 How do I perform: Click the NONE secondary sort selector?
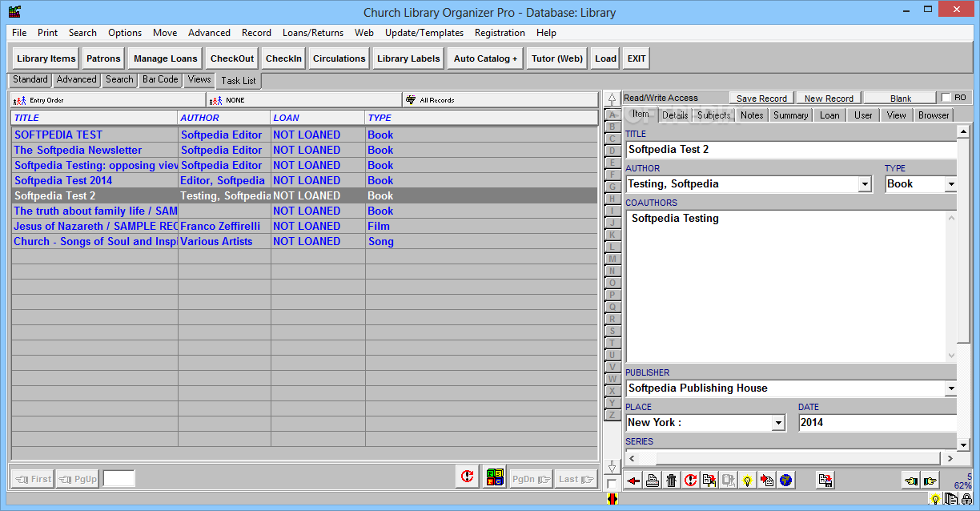point(303,100)
